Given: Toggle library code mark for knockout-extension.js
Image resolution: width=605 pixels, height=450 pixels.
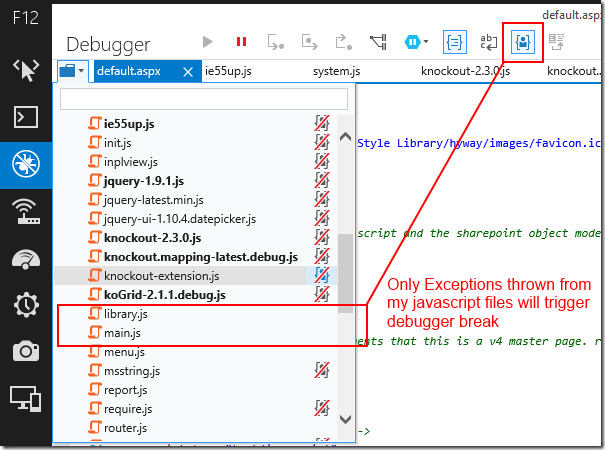Looking at the screenshot, I should [321, 276].
